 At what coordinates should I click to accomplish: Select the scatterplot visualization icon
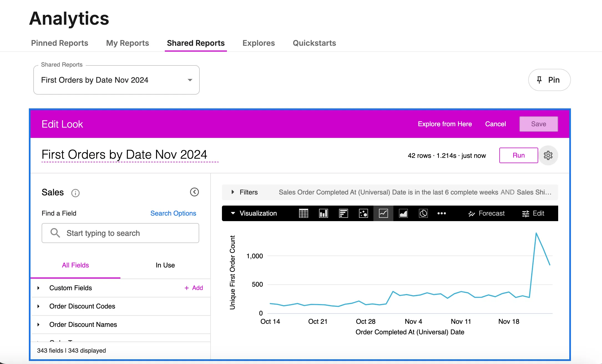pyautogui.click(x=363, y=213)
